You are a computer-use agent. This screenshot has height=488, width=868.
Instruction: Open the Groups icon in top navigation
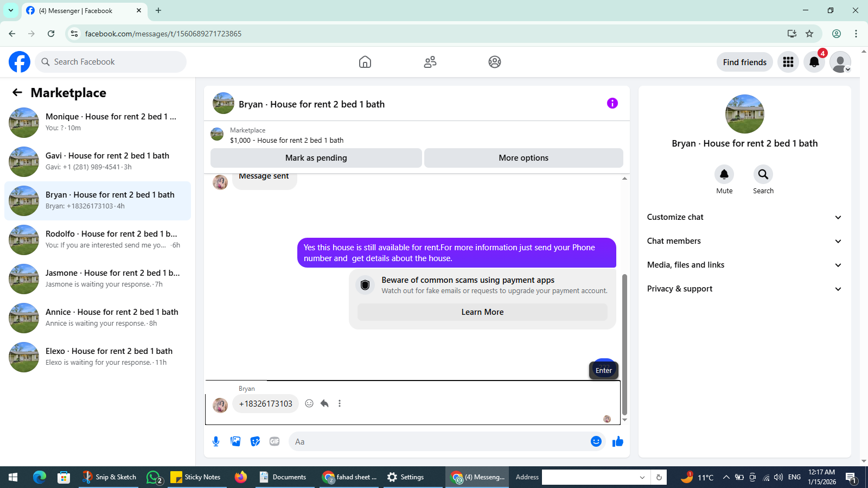[x=495, y=62]
